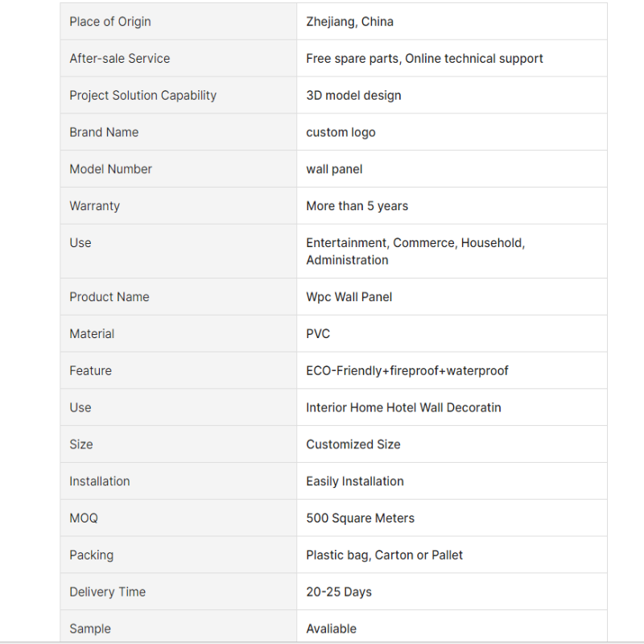Click Plastic bag, Carton or Pallet text
Image resolution: width=644 pixels, height=644 pixels.
[384, 555]
